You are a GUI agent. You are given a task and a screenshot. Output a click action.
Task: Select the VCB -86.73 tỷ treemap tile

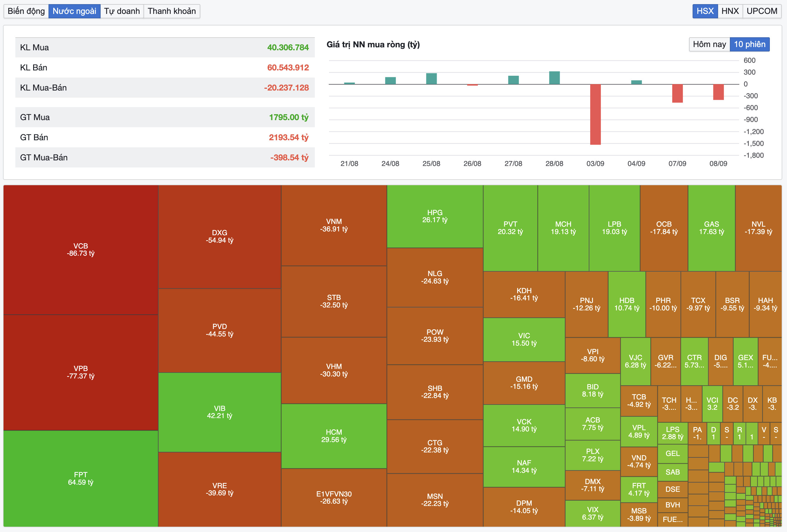80,250
